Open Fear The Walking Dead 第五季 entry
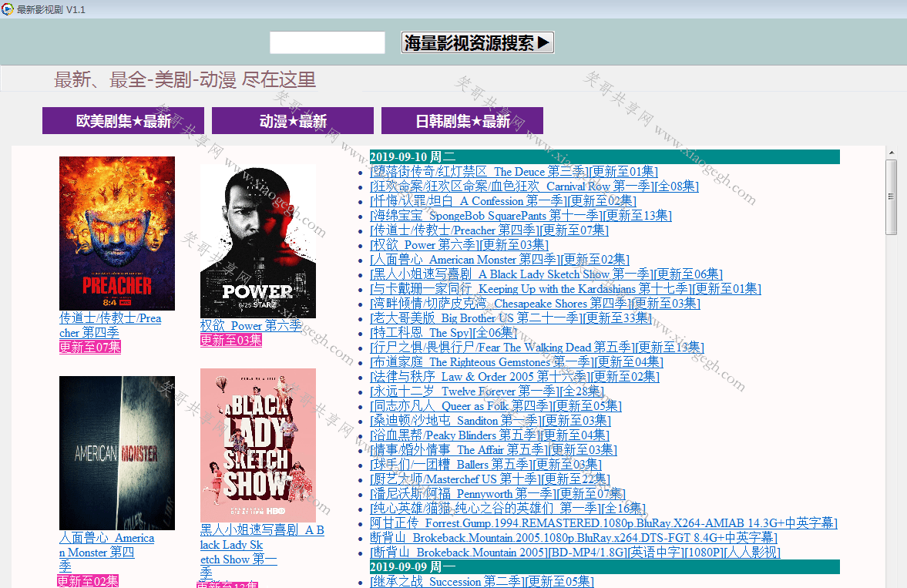 tap(537, 348)
